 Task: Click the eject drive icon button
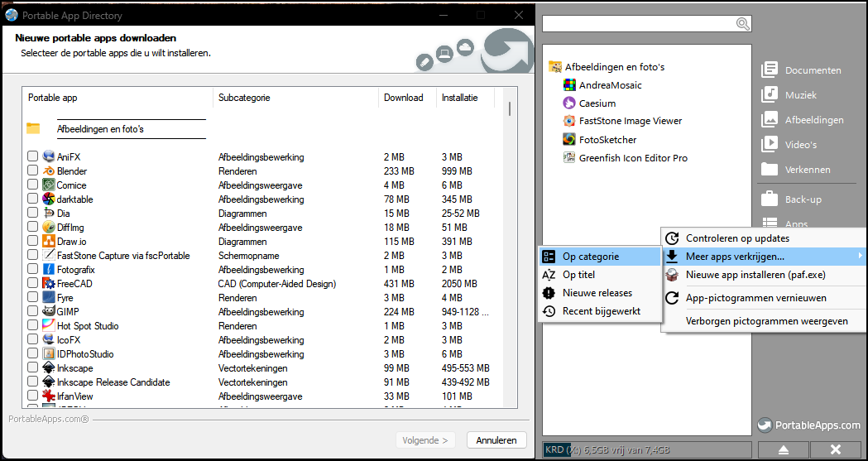click(x=784, y=449)
